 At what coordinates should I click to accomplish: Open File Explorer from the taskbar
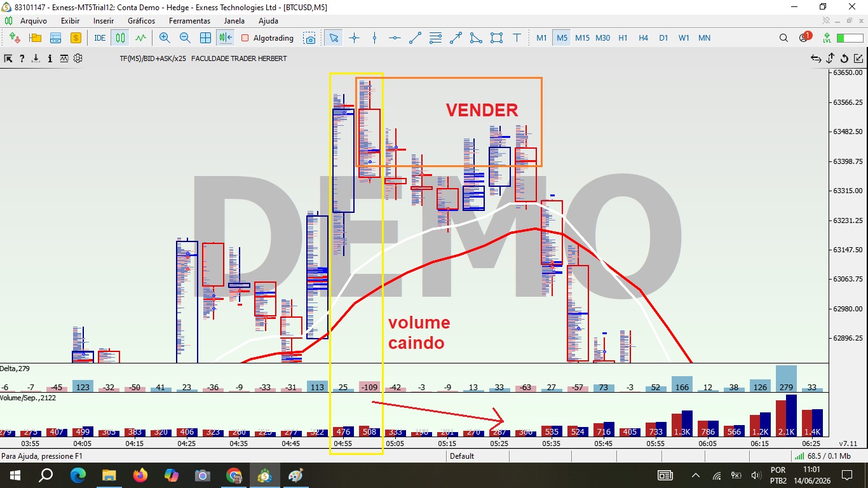(109, 475)
